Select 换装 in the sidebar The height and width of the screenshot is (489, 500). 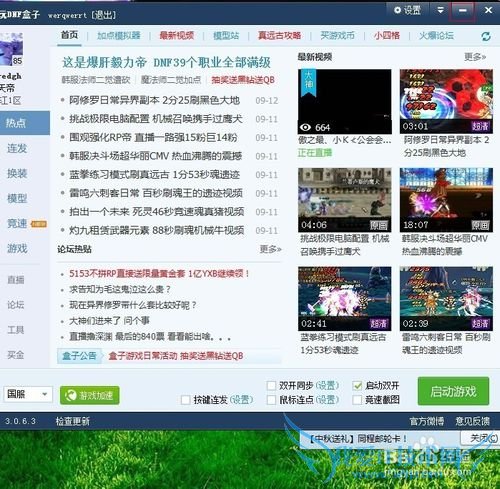pos(17,173)
